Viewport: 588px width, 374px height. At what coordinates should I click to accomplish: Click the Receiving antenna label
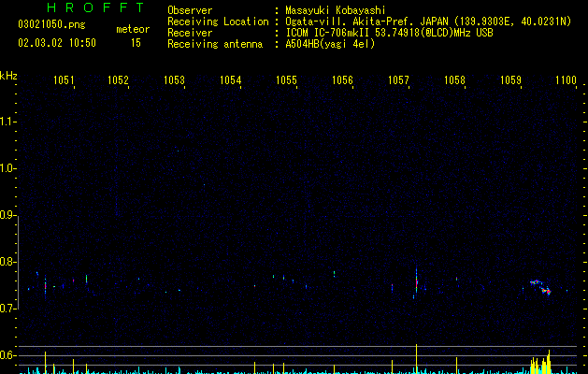pyautogui.click(x=215, y=44)
